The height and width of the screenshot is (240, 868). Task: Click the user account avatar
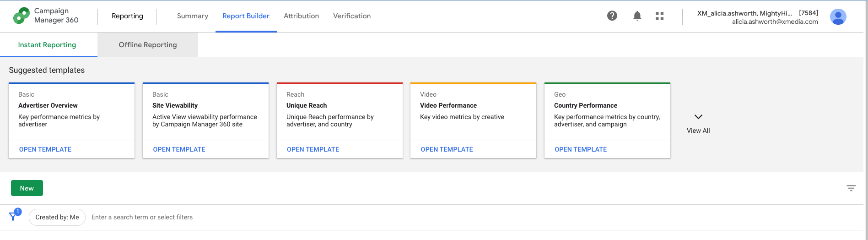tap(838, 17)
